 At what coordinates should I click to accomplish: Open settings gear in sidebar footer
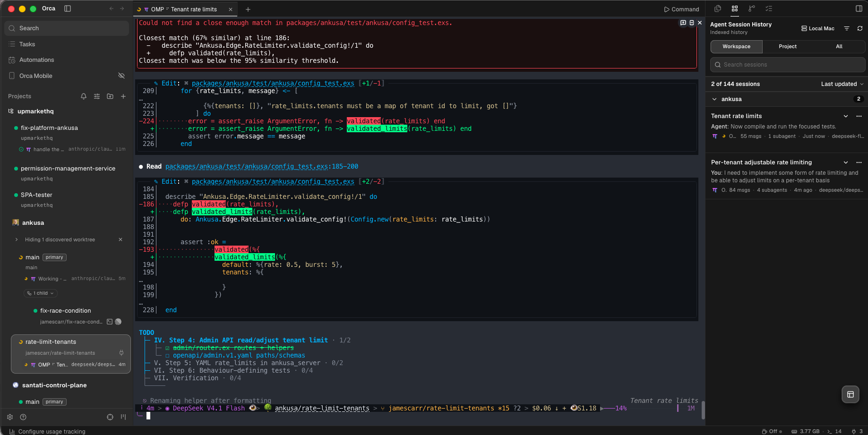(10, 417)
